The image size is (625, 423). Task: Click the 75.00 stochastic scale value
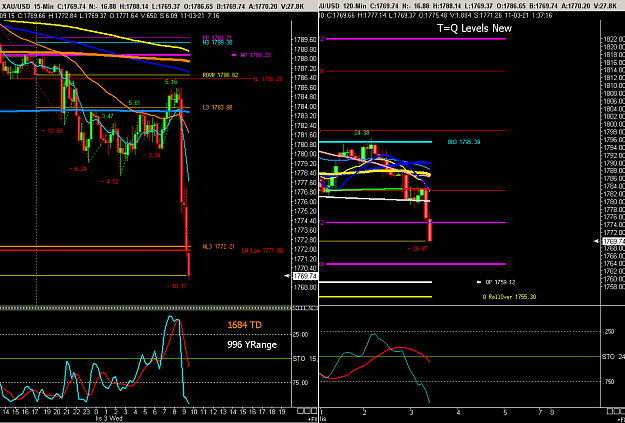tap(300, 383)
